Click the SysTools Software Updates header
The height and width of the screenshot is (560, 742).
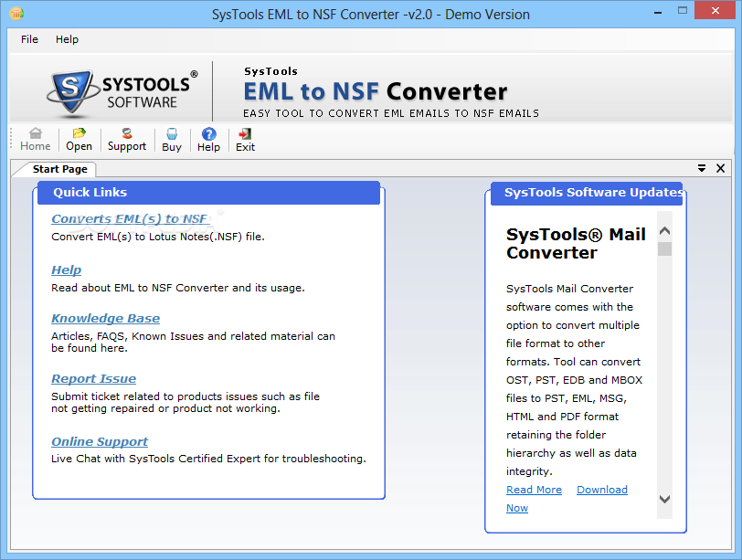(587, 193)
